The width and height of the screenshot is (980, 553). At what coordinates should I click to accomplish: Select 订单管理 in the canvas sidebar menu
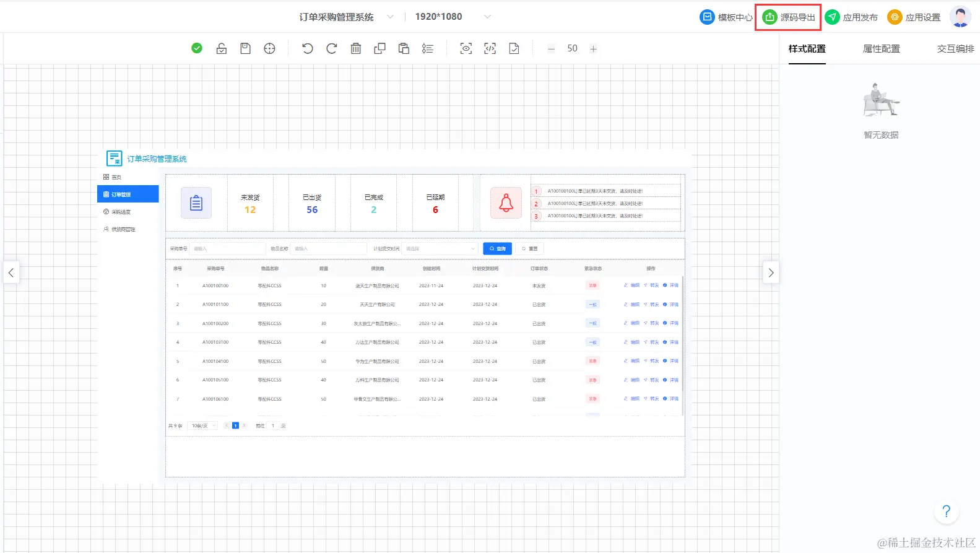[x=128, y=194]
